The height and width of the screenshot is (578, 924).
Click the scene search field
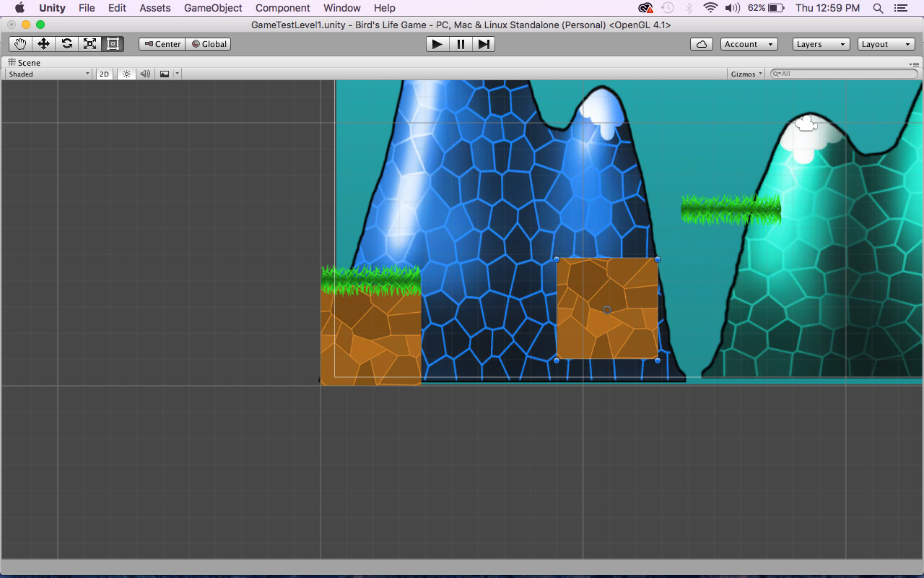coord(841,73)
